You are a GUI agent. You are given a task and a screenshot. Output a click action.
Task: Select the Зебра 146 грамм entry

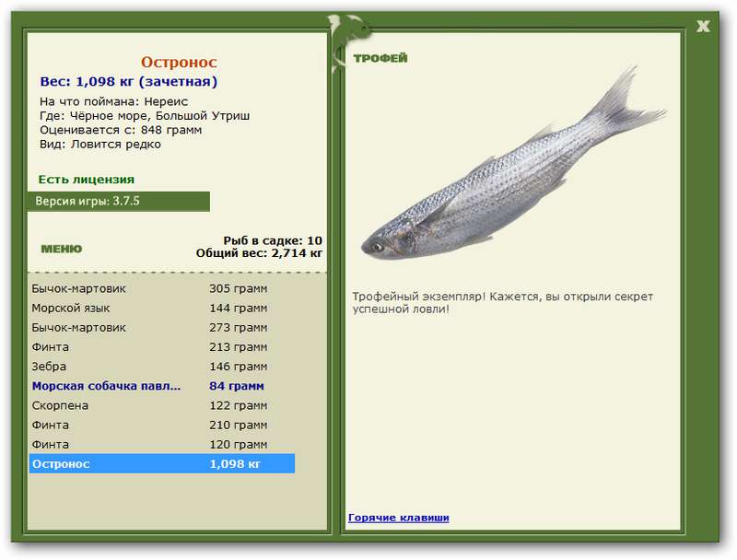[x=162, y=367]
